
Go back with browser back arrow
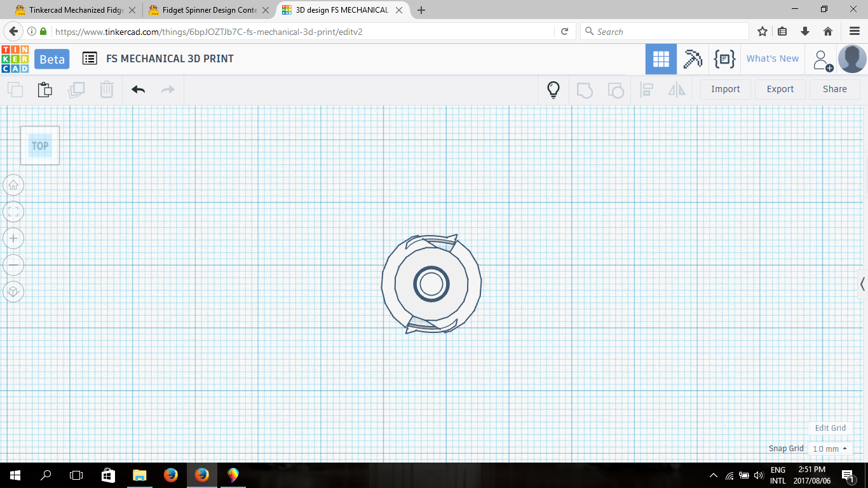pyautogui.click(x=13, y=31)
